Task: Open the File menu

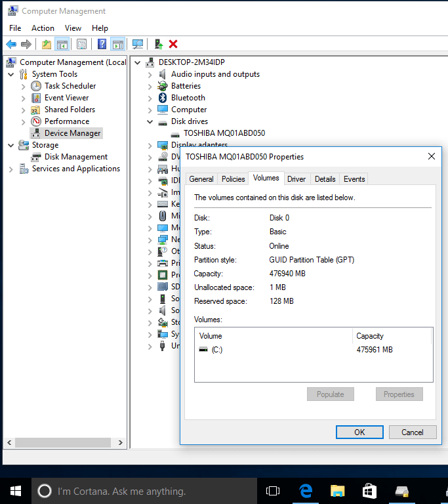Action: [x=15, y=28]
